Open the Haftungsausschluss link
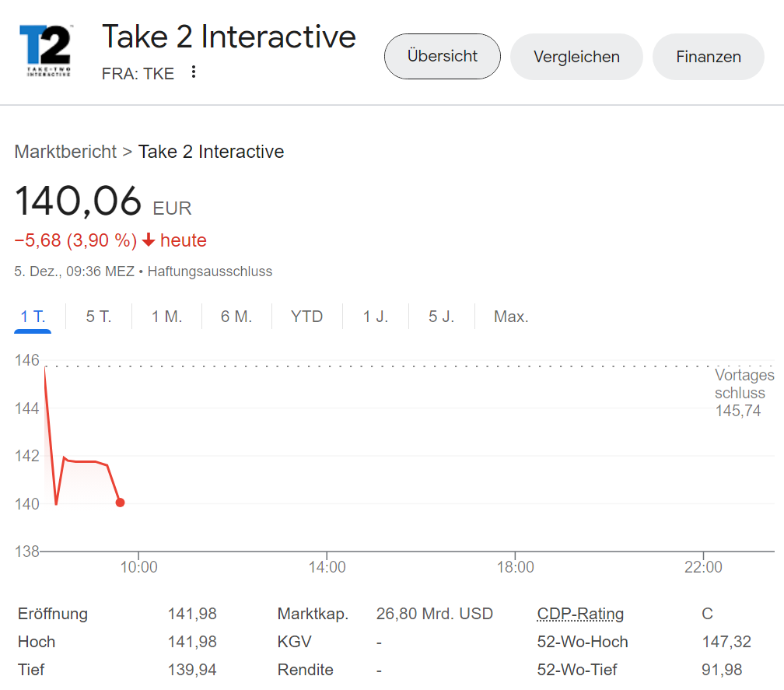The width and height of the screenshot is (784, 690). click(x=209, y=271)
